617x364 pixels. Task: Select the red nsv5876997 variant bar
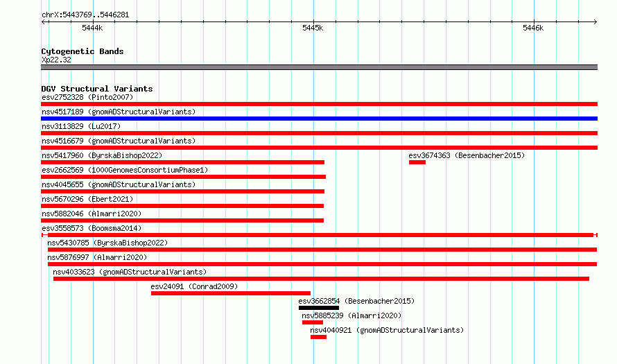pos(322,264)
